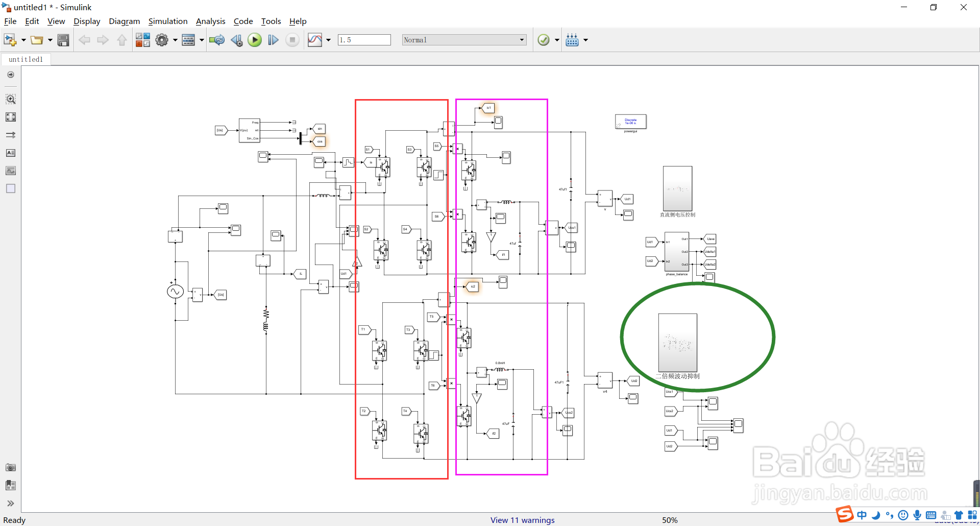Screen dimensions: 980x526
Task: Select the Zoom tool in palette
Action: (11, 99)
